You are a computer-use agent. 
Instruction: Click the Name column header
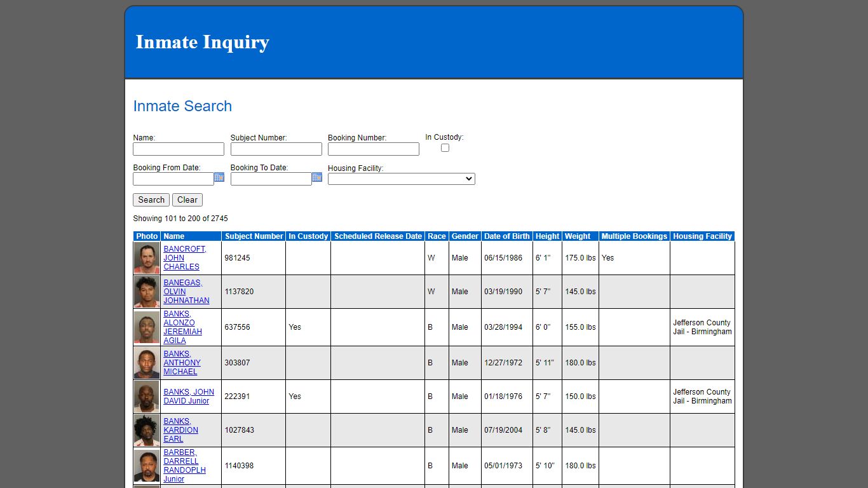[x=191, y=236]
